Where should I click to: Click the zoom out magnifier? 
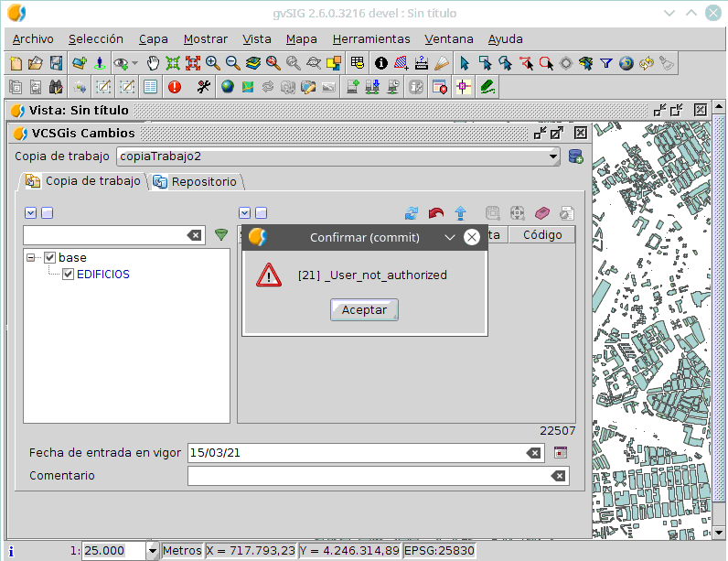[232, 63]
